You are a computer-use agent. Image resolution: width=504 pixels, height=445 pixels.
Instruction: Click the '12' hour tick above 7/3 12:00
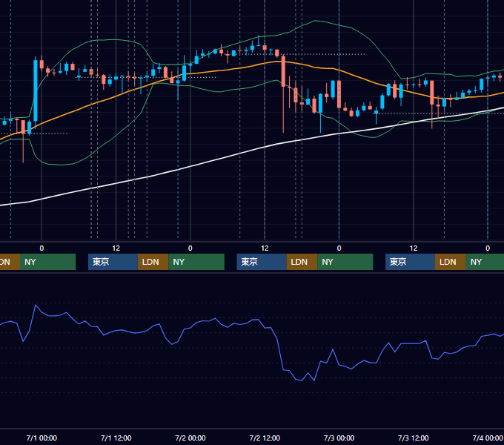[x=414, y=248]
